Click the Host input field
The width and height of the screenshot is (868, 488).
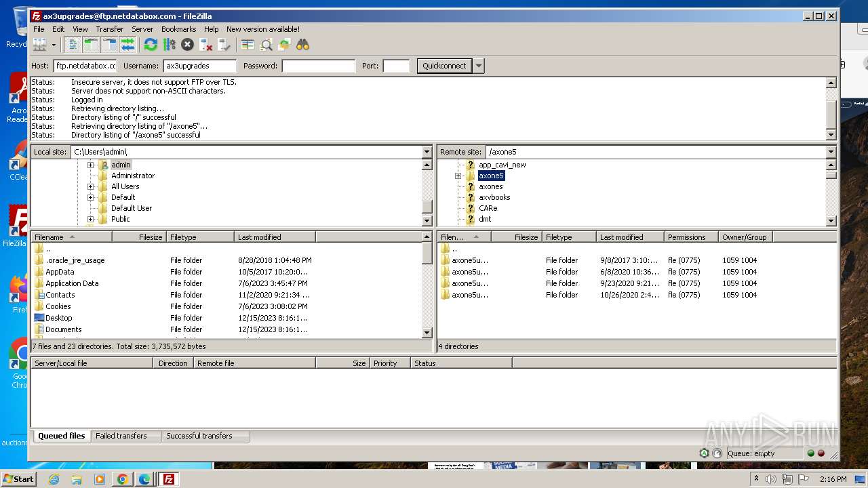(x=85, y=66)
